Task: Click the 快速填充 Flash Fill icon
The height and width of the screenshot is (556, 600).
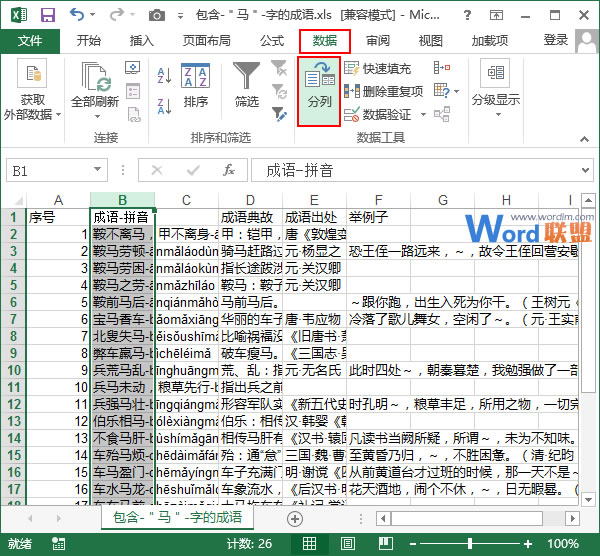Action: tap(352, 69)
